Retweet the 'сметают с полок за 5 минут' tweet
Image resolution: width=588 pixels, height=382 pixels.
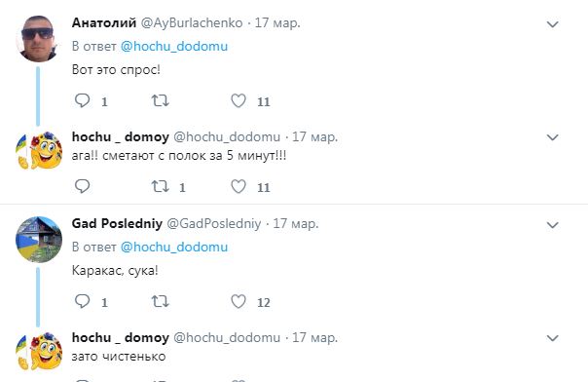160,186
